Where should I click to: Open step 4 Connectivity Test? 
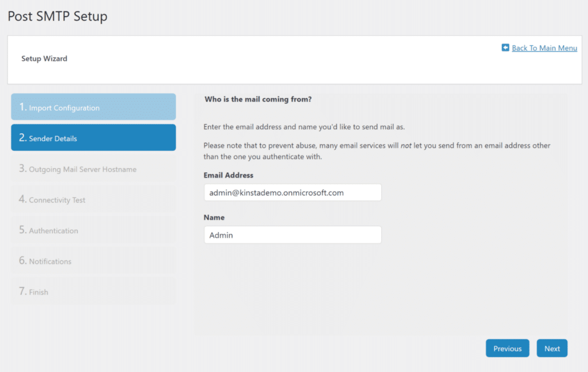(x=93, y=199)
